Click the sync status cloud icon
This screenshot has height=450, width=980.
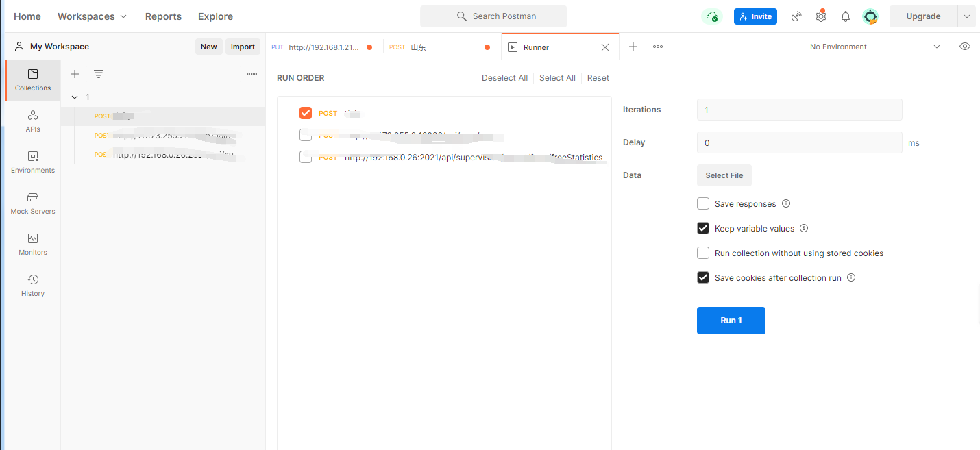[x=712, y=16]
